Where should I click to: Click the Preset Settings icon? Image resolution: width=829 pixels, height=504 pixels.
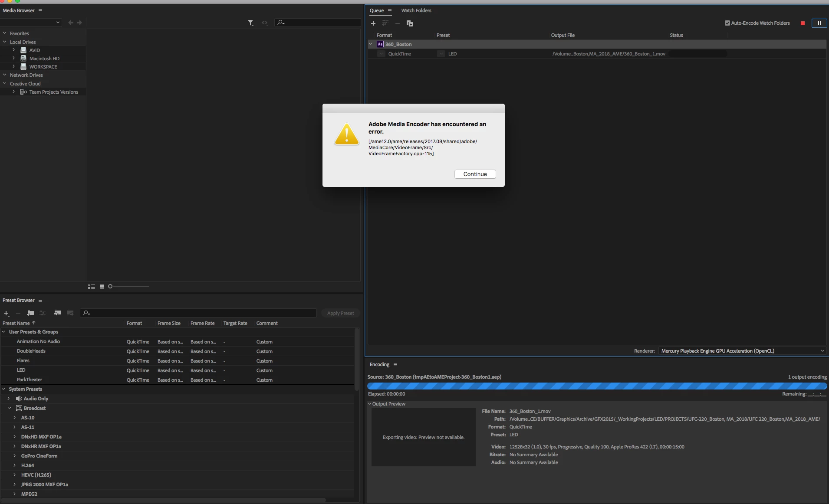click(43, 313)
